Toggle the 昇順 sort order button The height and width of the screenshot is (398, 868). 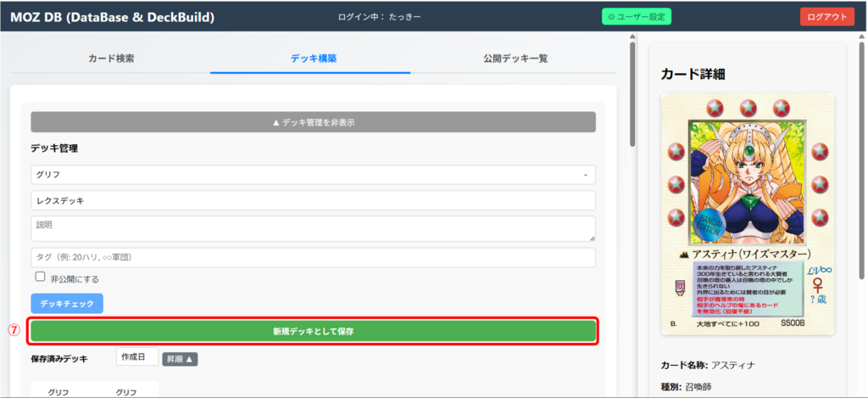[180, 359]
